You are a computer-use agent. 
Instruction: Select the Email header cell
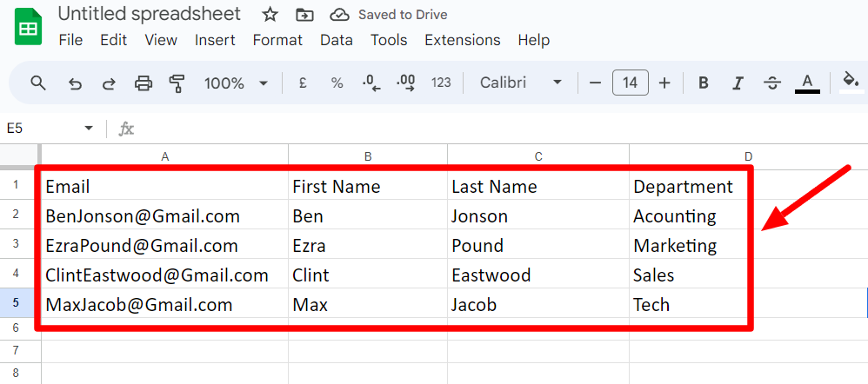(164, 185)
